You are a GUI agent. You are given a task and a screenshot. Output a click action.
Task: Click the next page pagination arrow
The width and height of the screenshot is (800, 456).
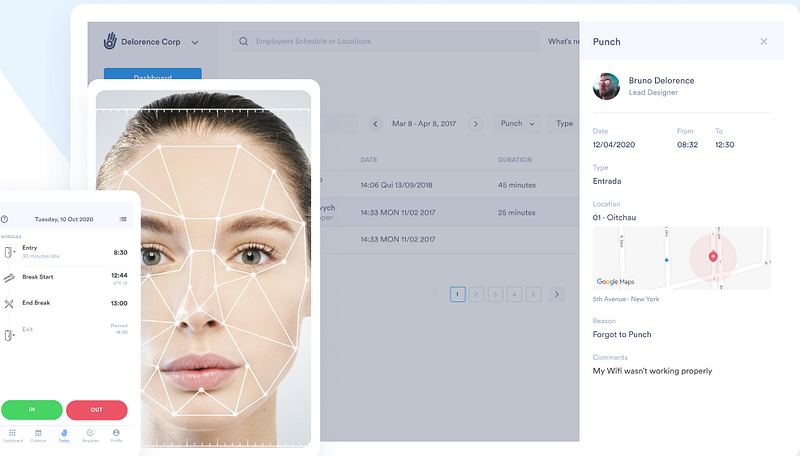click(557, 294)
